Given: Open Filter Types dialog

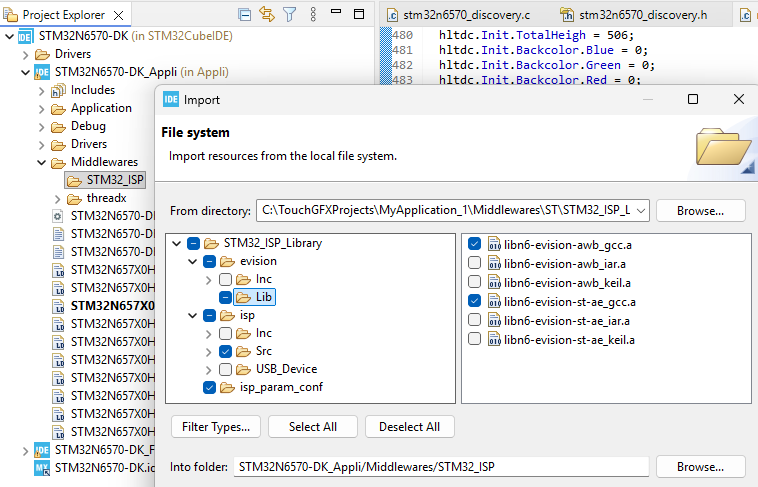Looking at the screenshot, I should point(216,427).
